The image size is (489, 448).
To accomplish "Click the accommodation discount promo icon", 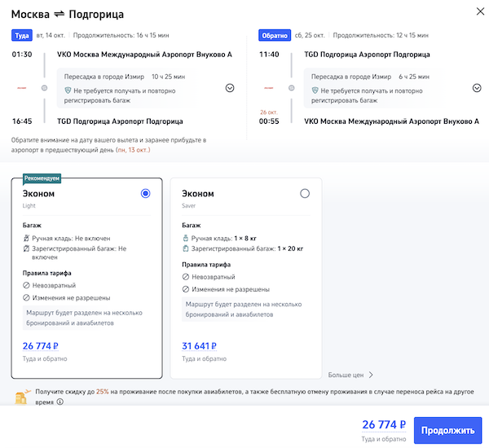I will click(x=22, y=397).
